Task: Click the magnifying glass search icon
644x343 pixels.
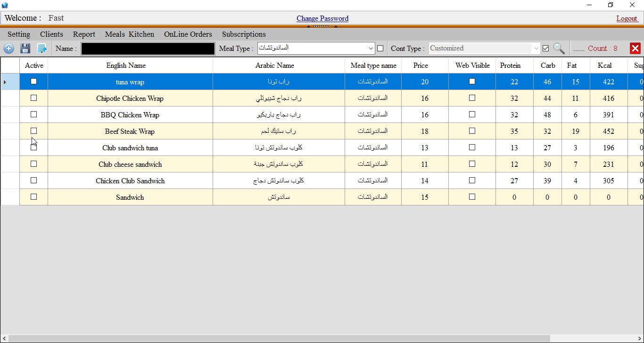Action: (559, 48)
